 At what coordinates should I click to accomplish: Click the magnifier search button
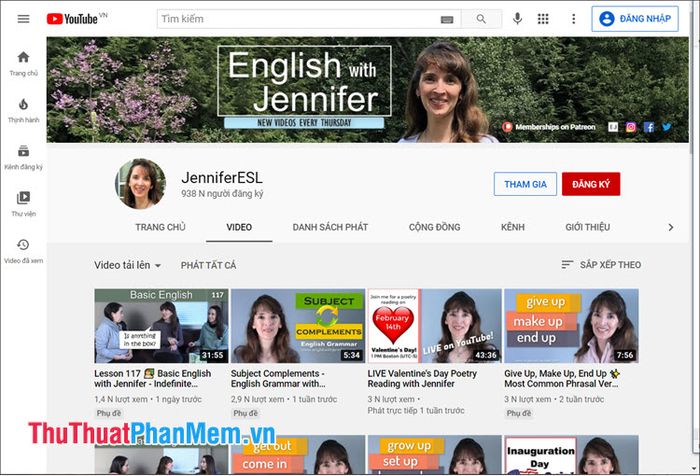tap(481, 19)
